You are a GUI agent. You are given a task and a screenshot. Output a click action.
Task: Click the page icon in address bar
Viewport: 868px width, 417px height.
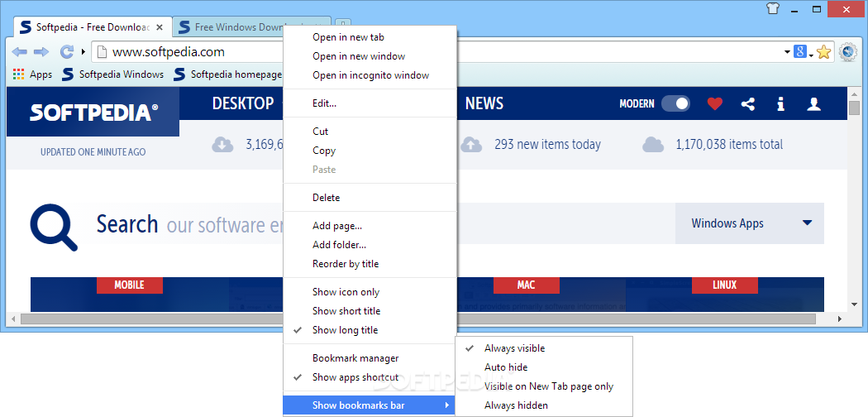point(102,52)
